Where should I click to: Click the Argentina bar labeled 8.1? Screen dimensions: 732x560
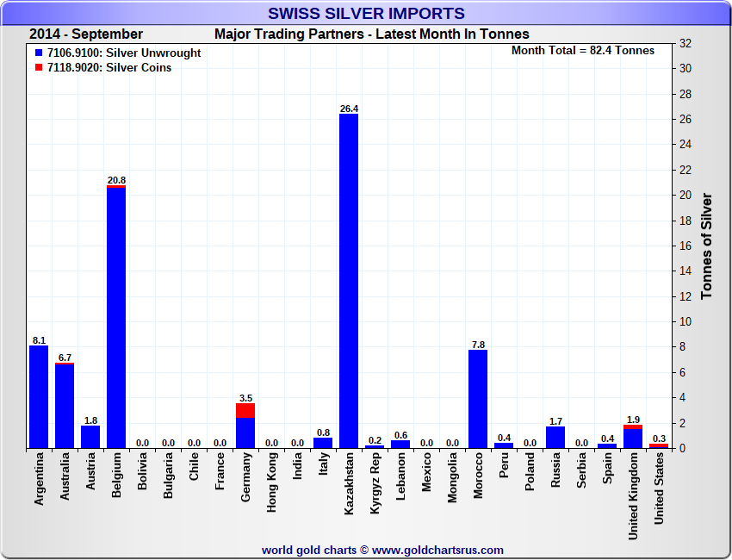tap(39, 396)
